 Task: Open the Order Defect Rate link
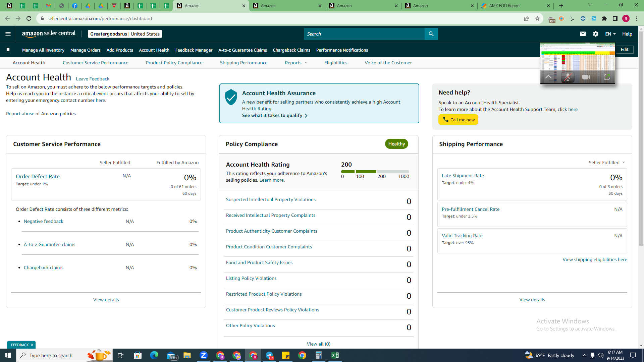(38, 176)
